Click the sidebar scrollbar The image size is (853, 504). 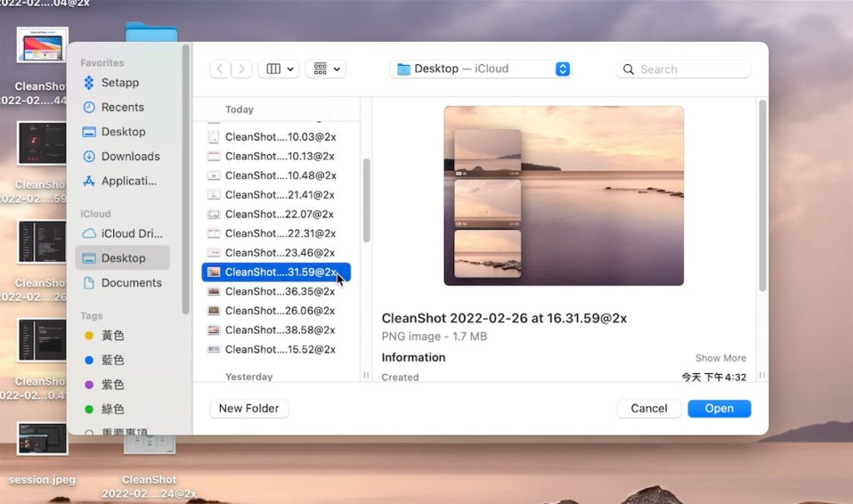(186, 180)
